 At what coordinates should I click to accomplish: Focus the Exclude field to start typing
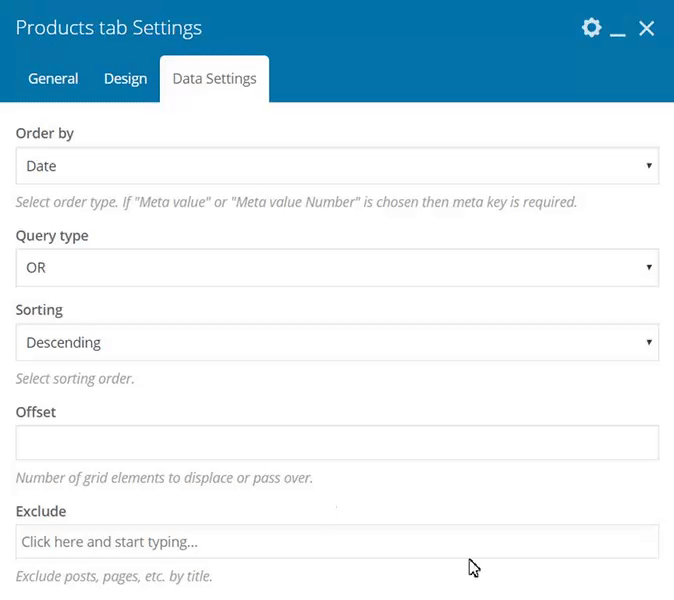click(337, 542)
